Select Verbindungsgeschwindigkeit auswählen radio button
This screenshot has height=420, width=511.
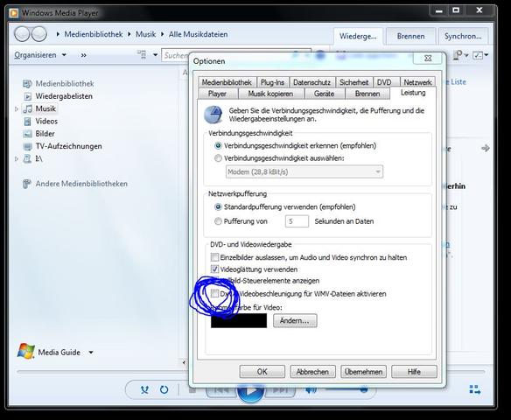(218, 158)
